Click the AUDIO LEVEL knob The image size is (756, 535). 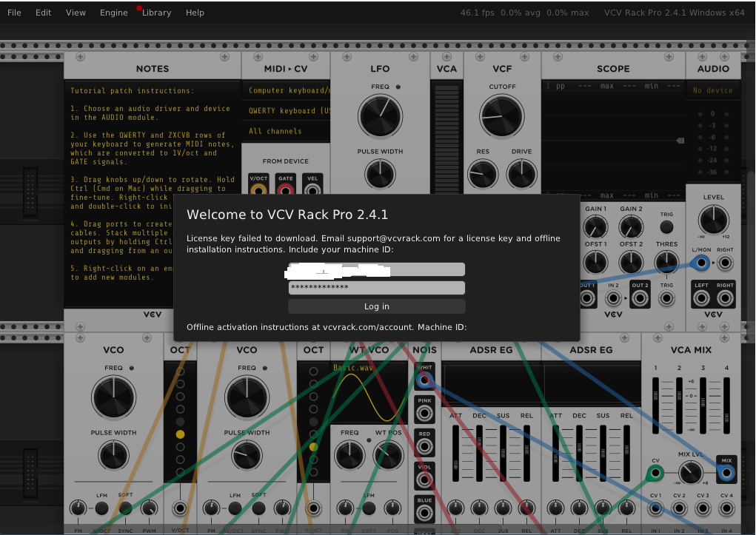coord(713,221)
